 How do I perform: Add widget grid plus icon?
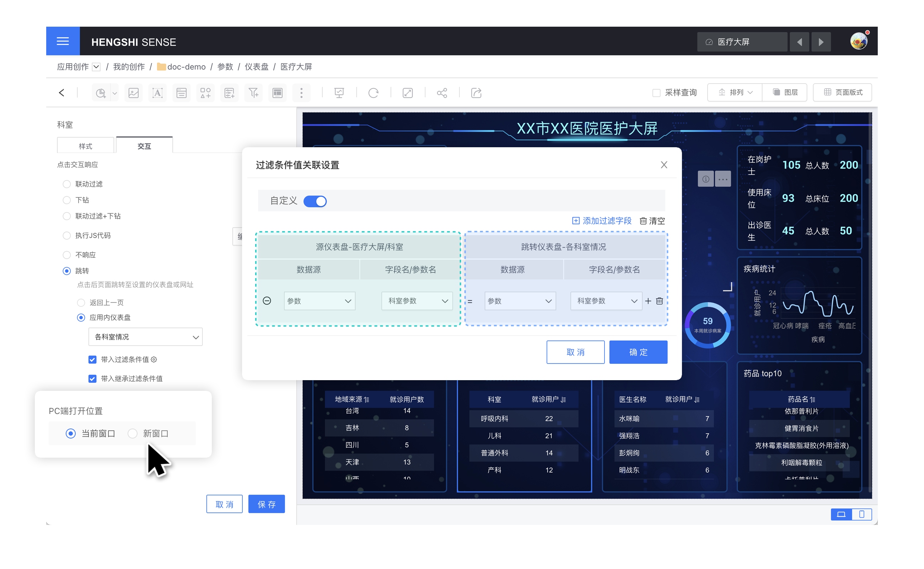pos(206,92)
